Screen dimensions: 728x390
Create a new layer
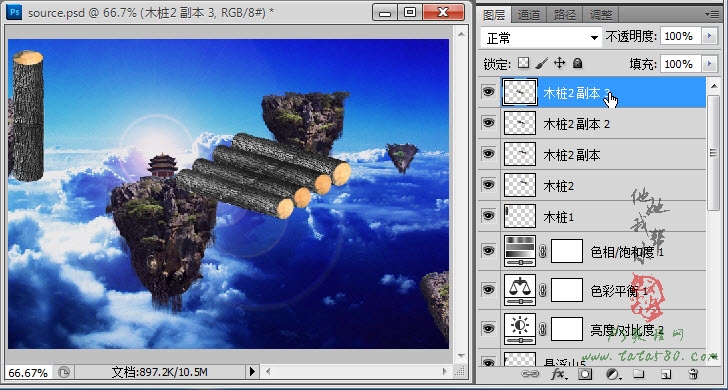[666, 374]
